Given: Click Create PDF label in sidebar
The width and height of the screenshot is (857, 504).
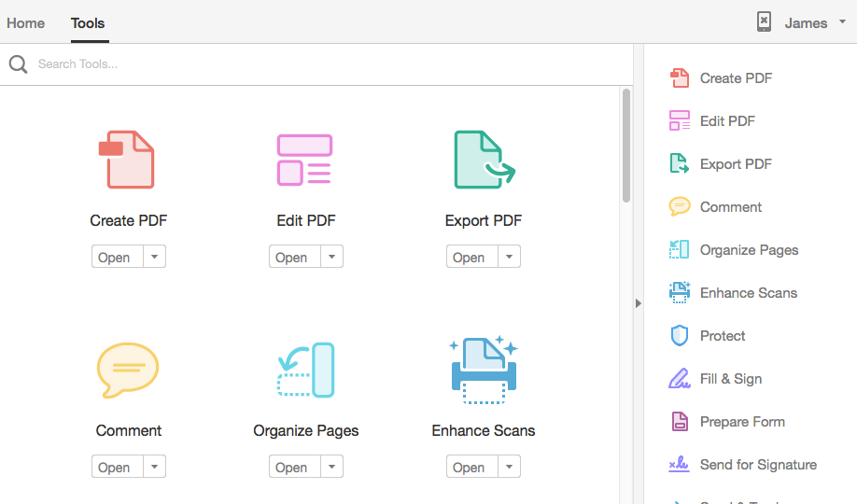Looking at the screenshot, I should 737,78.
